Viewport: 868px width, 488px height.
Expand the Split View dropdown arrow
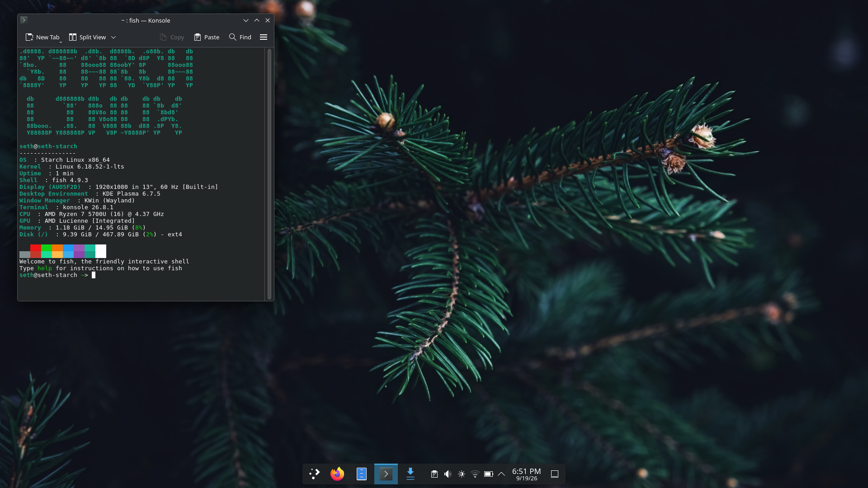tap(113, 37)
